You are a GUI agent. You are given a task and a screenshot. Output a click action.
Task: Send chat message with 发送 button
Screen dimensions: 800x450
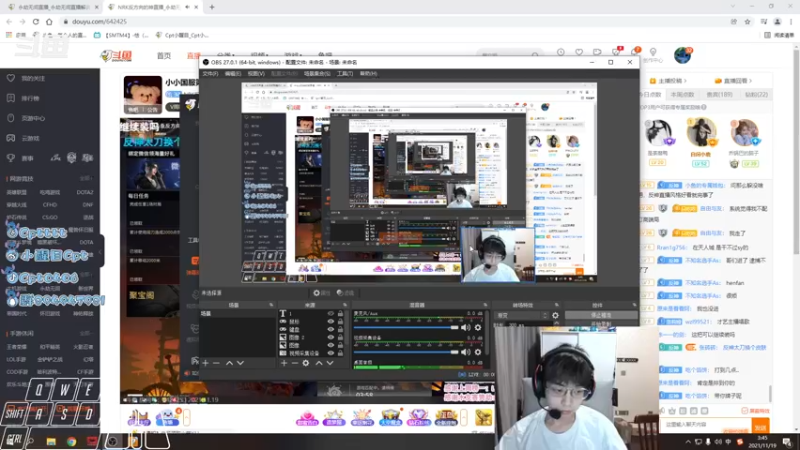coord(760,427)
